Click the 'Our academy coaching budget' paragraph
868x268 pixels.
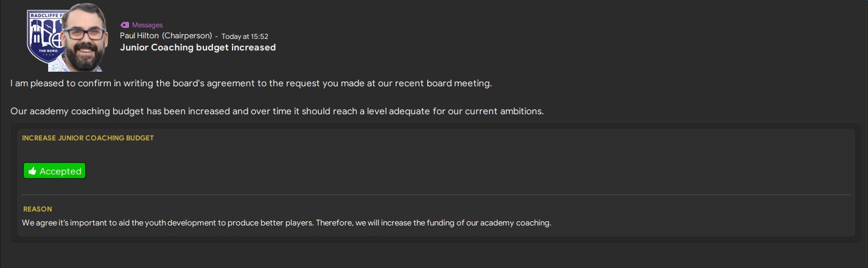pyautogui.click(x=276, y=112)
